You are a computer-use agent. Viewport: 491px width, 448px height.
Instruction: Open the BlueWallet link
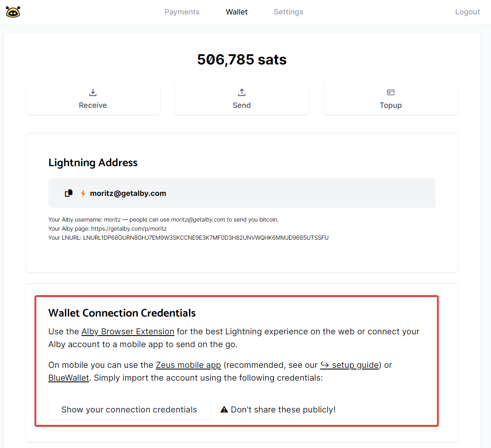click(69, 378)
